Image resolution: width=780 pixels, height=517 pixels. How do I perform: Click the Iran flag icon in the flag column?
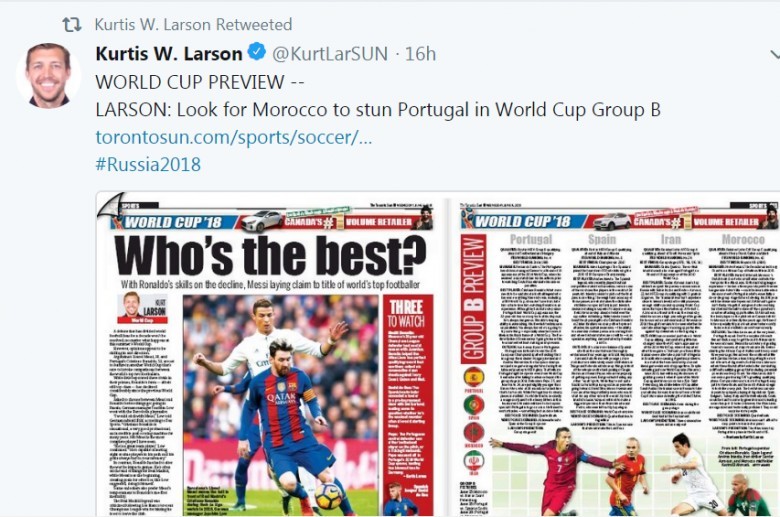click(x=474, y=460)
